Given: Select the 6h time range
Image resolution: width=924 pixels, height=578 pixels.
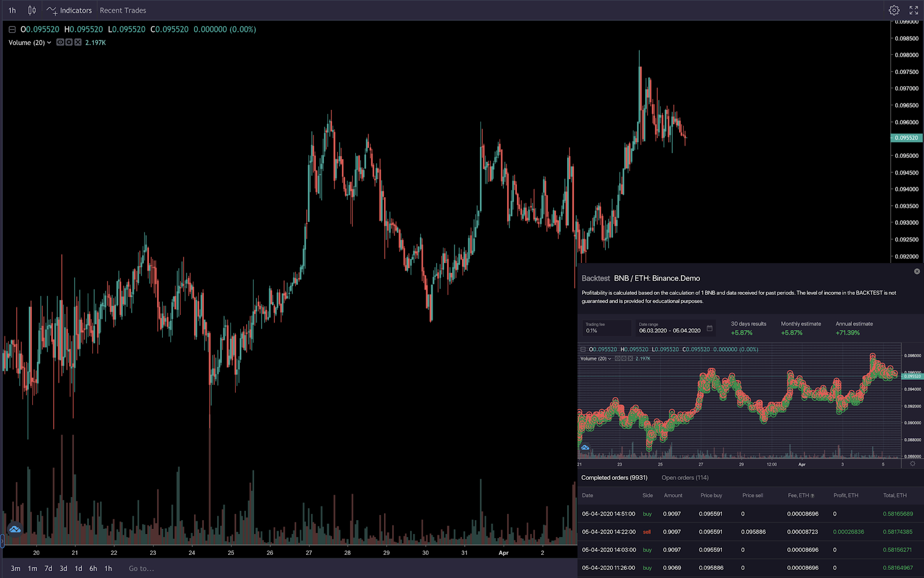Looking at the screenshot, I should [93, 569].
